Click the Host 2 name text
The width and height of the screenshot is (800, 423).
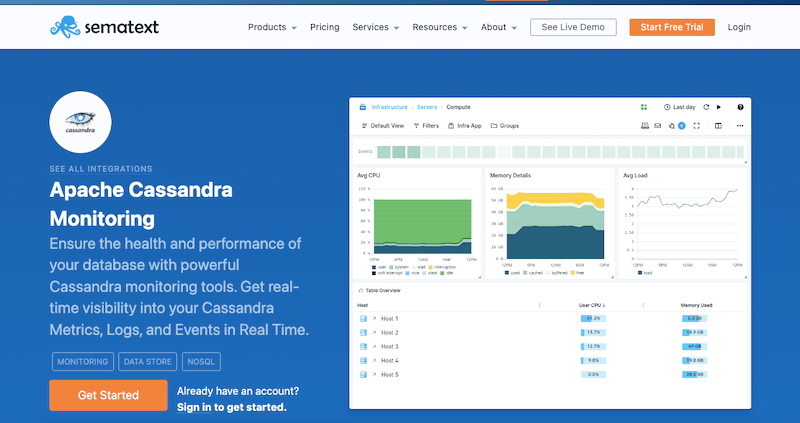(389, 333)
